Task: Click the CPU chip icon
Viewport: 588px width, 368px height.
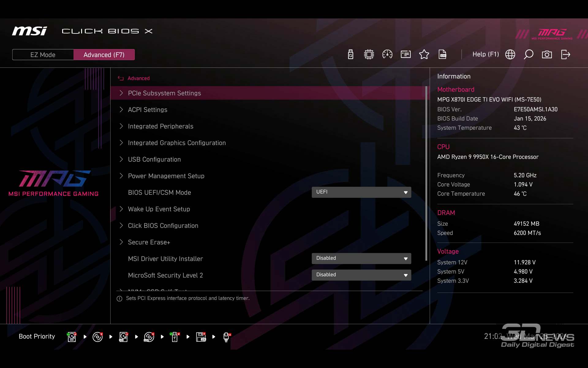Action: pos(369,55)
